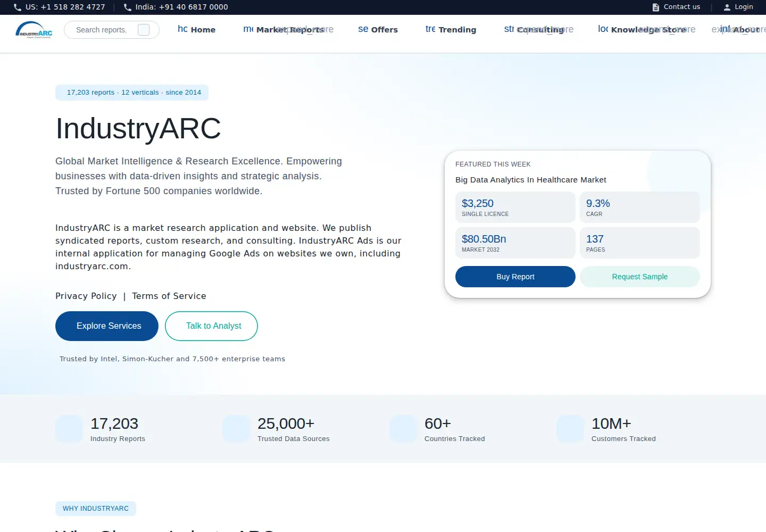Click the Explore Services button
This screenshot has width=766, height=532.
coord(107,326)
